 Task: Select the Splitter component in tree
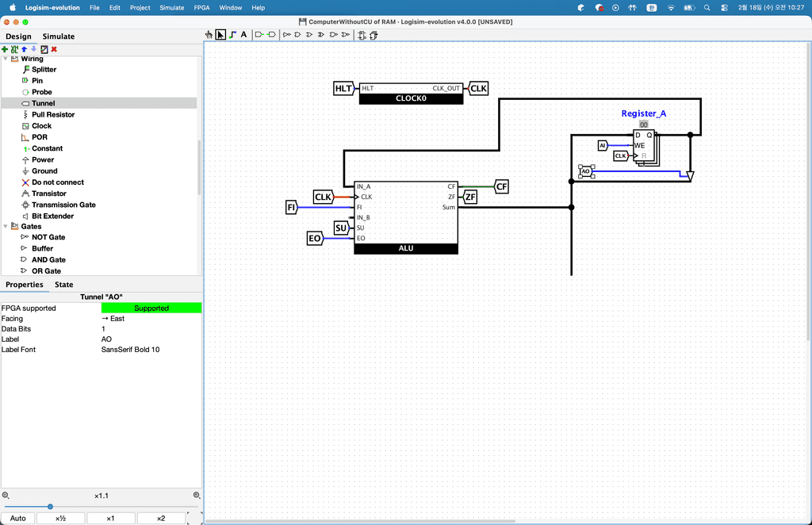(x=44, y=70)
